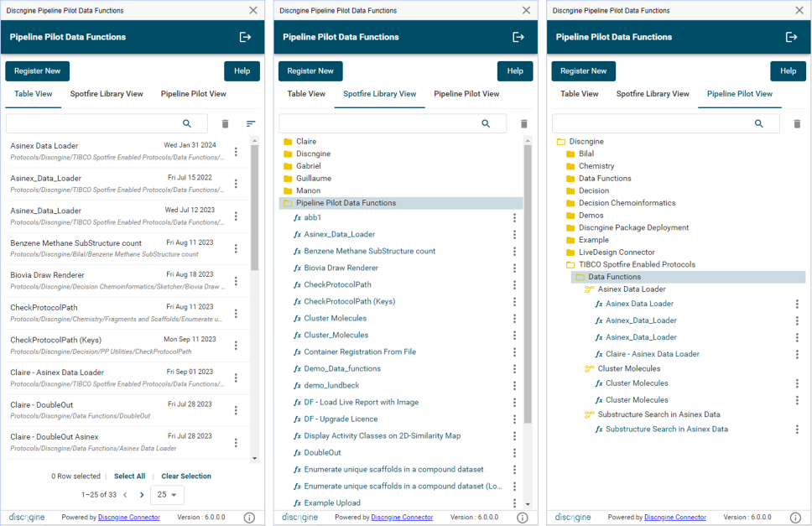812x526 pixels.
Task: Select the Cluster Molecules protocol node in Pipeline Pilot tree
Action: pyautogui.click(x=628, y=368)
